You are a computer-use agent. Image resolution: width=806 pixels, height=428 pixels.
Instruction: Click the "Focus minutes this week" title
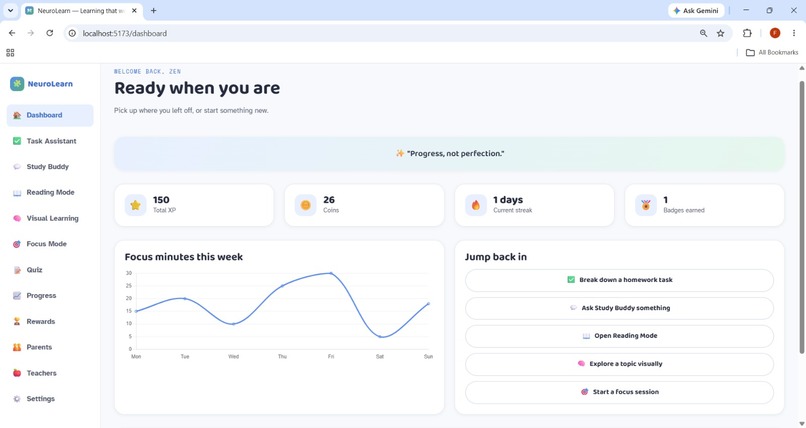click(x=184, y=257)
